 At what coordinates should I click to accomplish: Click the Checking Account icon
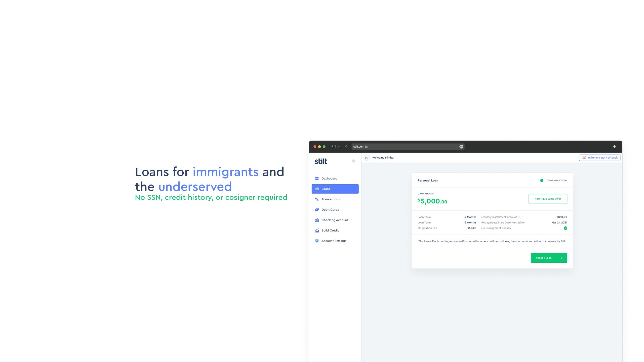[317, 220]
